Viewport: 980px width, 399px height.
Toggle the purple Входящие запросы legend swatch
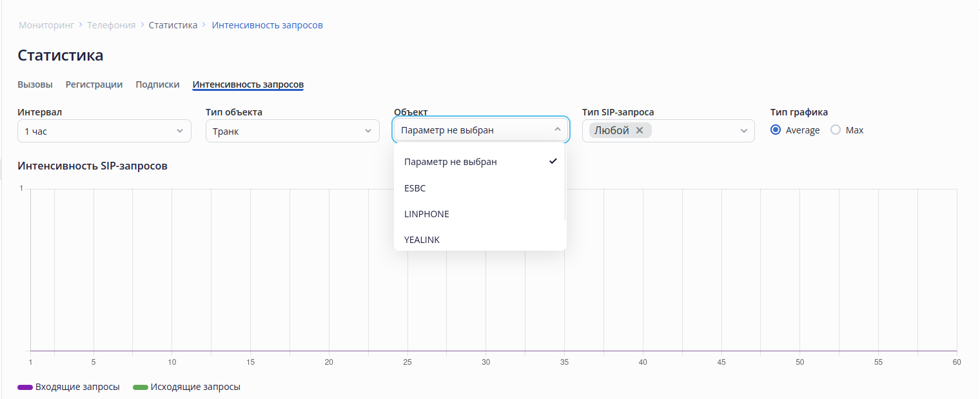coord(25,387)
